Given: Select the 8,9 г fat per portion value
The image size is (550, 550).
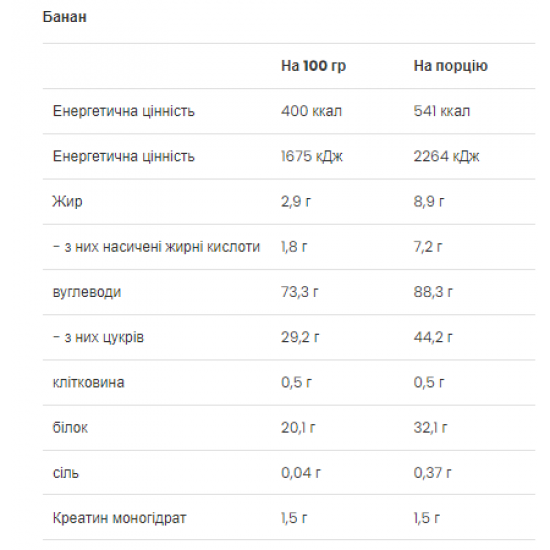Looking at the screenshot, I should point(429,202).
